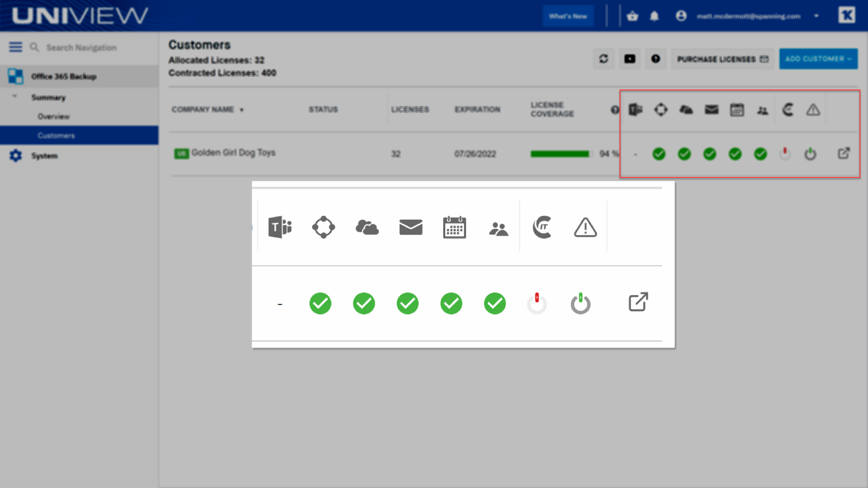Focus the Search Navigation field
Screen dimensions: 868x488
point(81,48)
